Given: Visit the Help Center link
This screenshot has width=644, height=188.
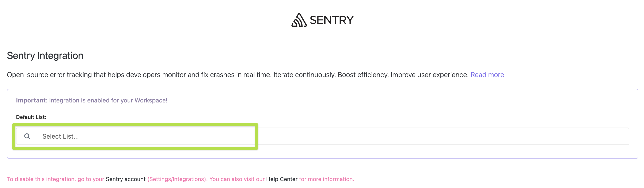Looking at the screenshot, I should [282, 179].
